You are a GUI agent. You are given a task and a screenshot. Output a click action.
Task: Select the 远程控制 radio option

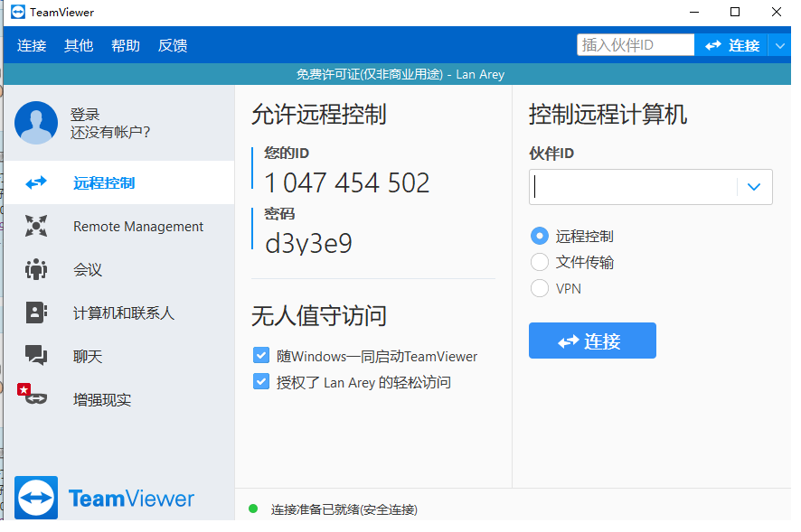(540, 236)
